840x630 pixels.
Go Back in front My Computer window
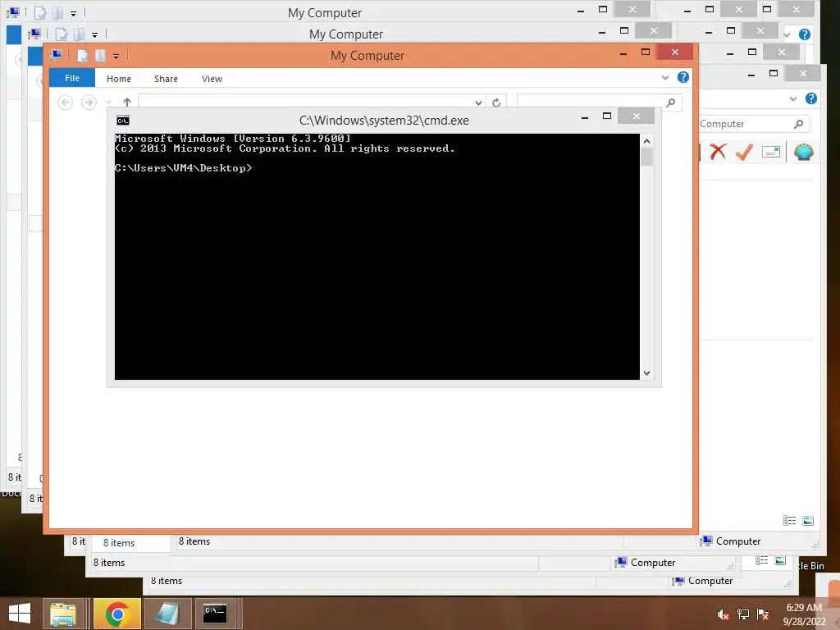(66, 102)
